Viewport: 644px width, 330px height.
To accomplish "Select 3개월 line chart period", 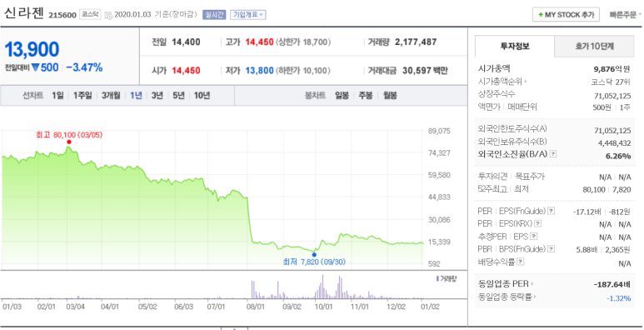I will point(111,95).
